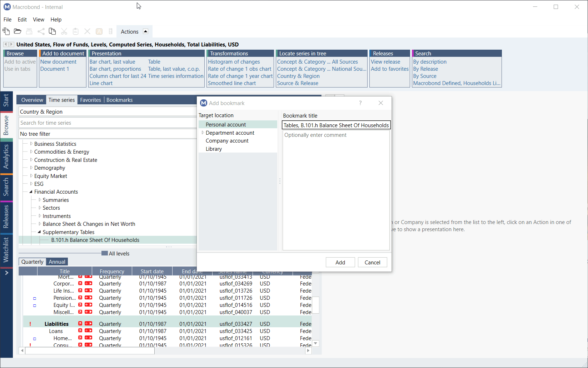The width and height of the screenshot is (588, 368).
Task: Open the Edit menu
Action: pyautogui.click(x=22, y=19)
